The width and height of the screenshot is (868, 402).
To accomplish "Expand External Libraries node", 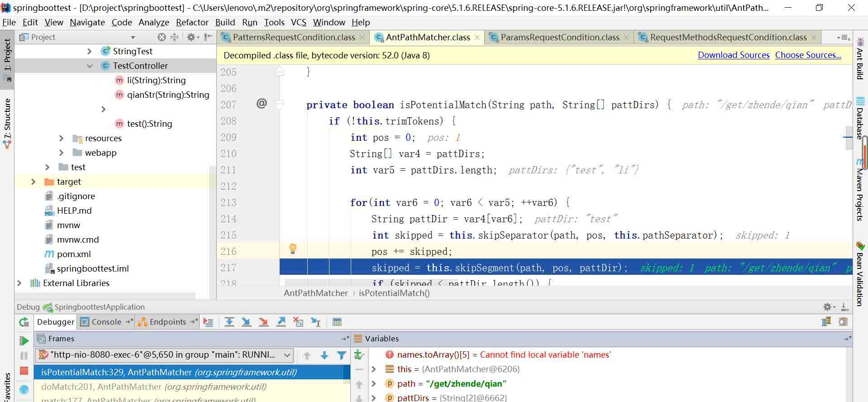I will [x=19, y=283].
